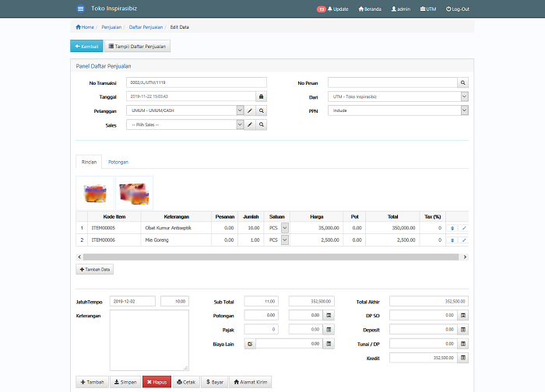Switch to the Potongan tab
The width and height of the screenshot is (545, 392).
pos(118,162)
